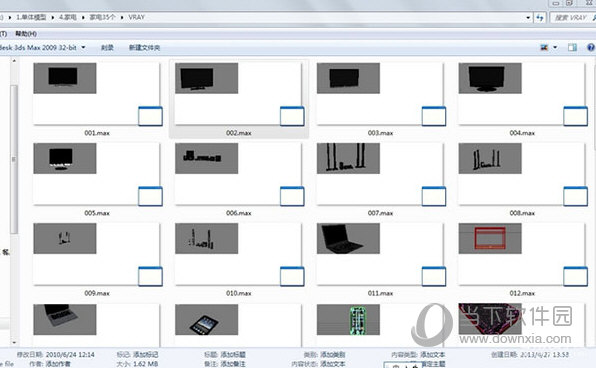Expand the arrow after 4.家电 breadcrumb
Image resolution: width=596 pixels, height=368 pixels.
83,17
